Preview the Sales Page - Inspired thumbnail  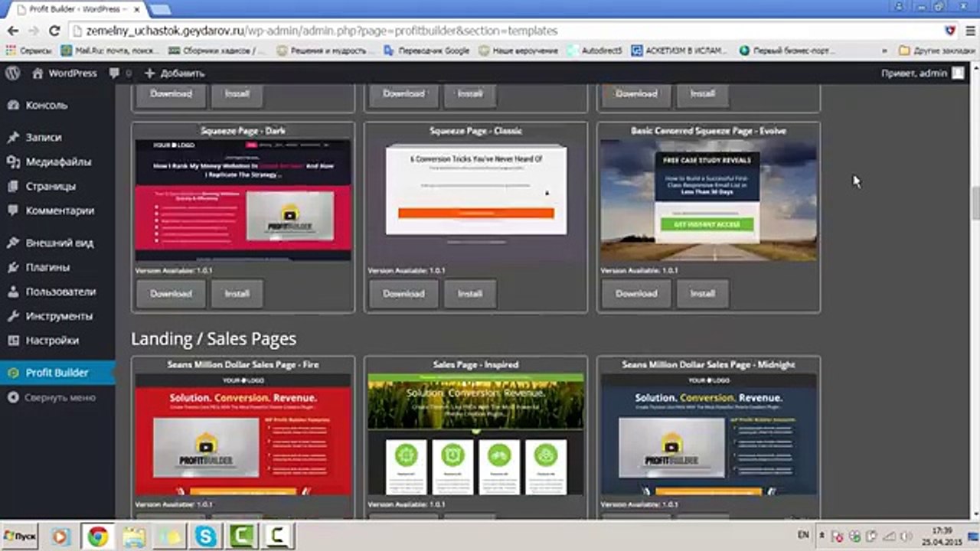click(x=476, y=435)
